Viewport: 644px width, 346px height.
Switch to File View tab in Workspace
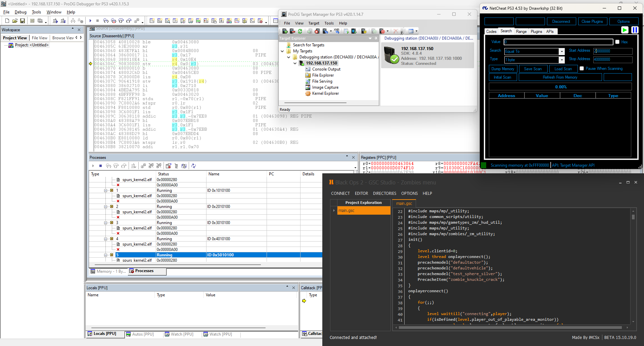point(40,38)
